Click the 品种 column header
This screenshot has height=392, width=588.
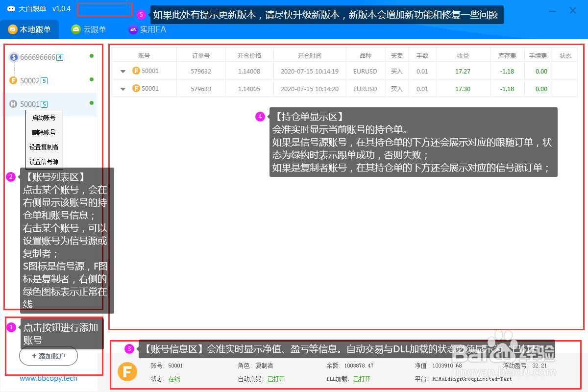click(x=366, y=56)
